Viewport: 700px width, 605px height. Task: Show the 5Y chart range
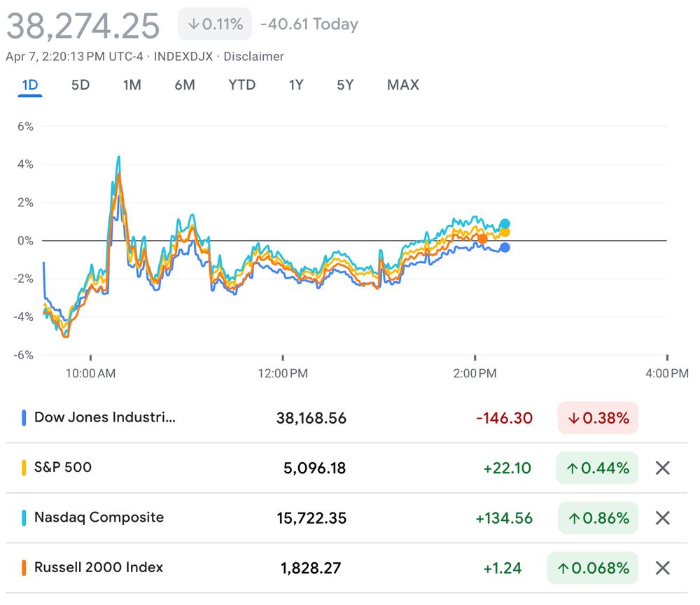pos(345,85)
